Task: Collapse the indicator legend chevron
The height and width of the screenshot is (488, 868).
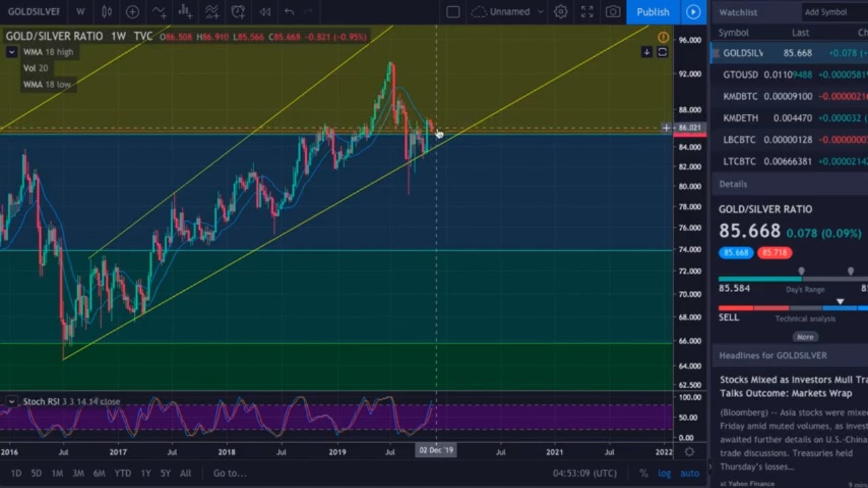Action: pos(12,52)
